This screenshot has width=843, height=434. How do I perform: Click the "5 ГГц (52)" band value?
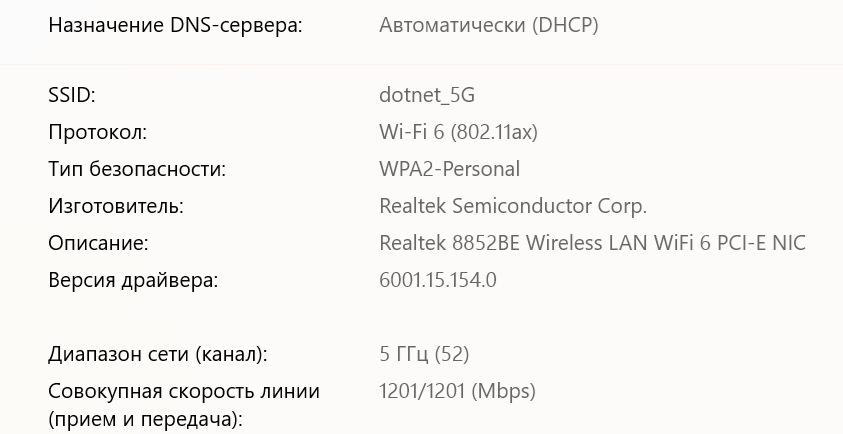pyautogui.click(x=424, y=354)
